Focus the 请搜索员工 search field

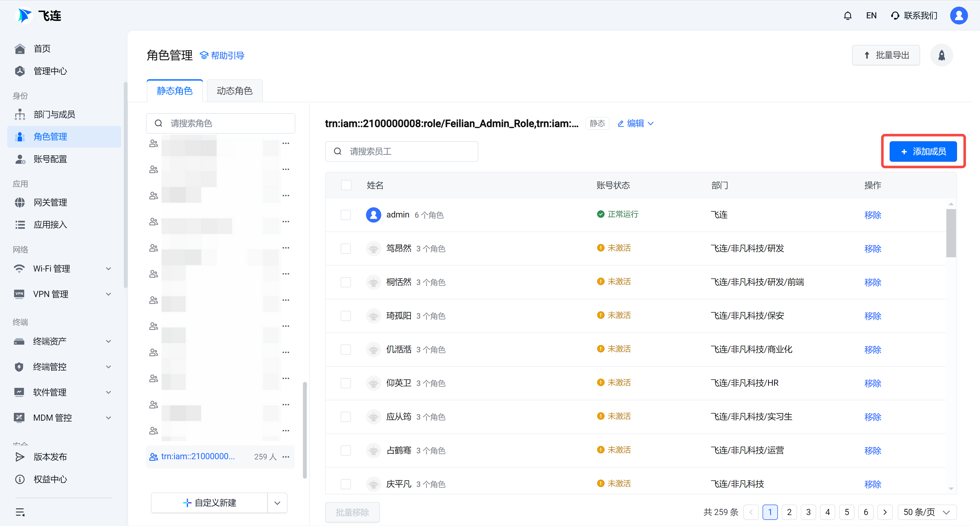(x=401, y=151)
